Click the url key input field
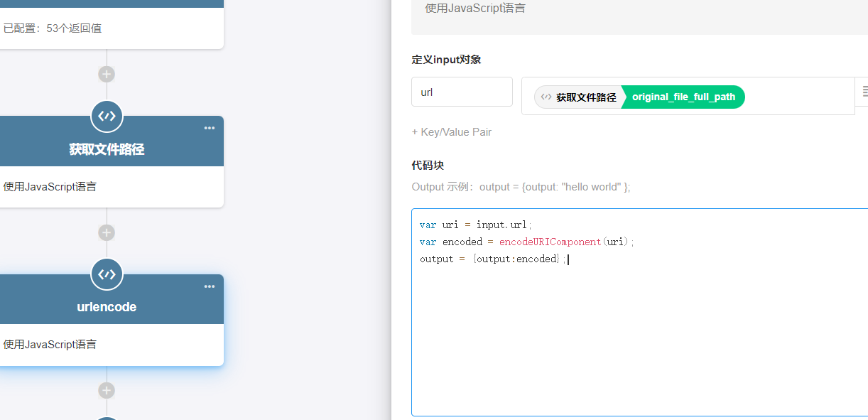Image resolution: width=868 pixels, height=420 pixels. click(x=462, y=92)
